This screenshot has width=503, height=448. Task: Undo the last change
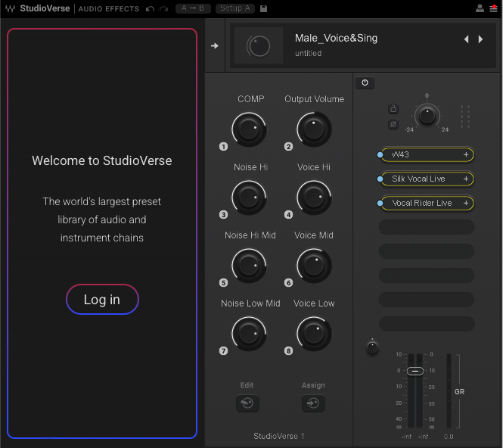[x=150, y=8]
